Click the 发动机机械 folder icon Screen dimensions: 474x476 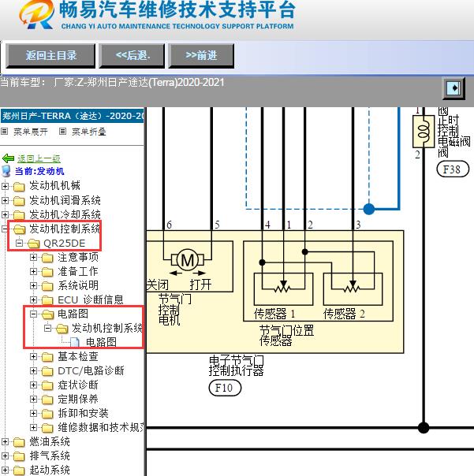click(19, 187)
